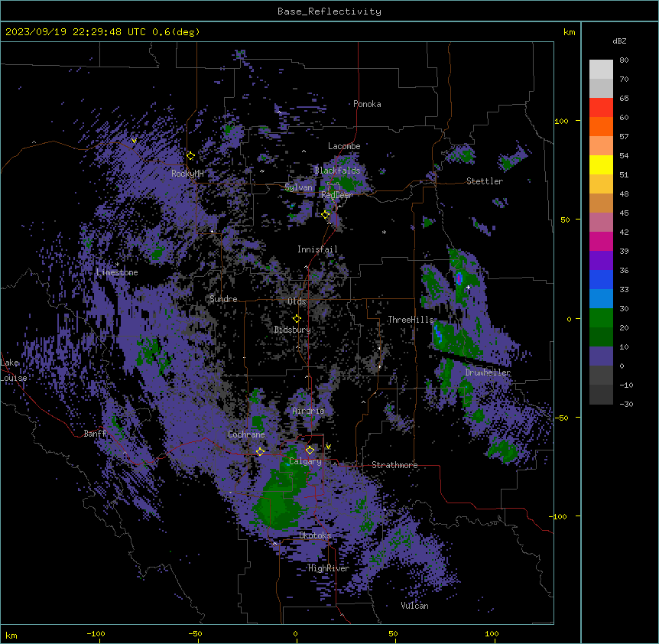
Task: Click the white caret marker below Innisfail label
Action: (x=306, y=267)
